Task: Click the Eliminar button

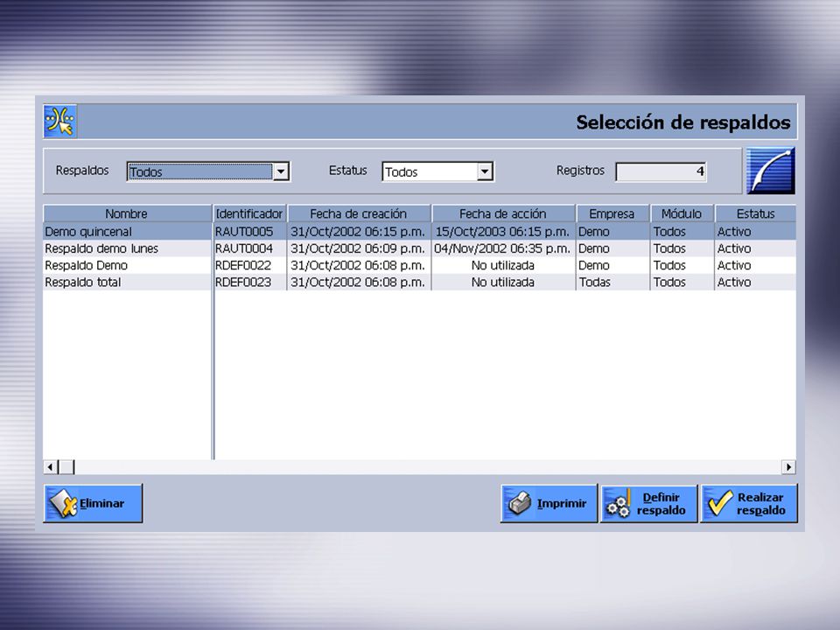Action: [x=94, y=504]
